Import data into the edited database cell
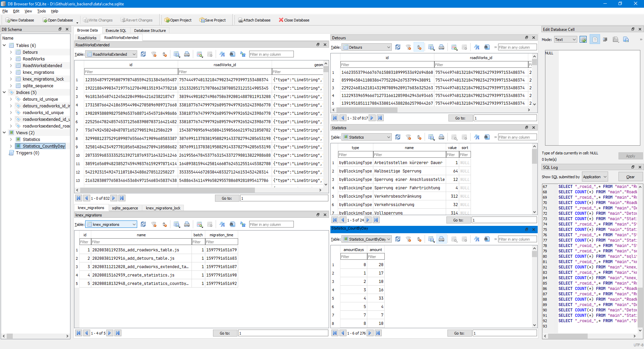This screenshot has height=349, width=644. [x=615, y=39]
